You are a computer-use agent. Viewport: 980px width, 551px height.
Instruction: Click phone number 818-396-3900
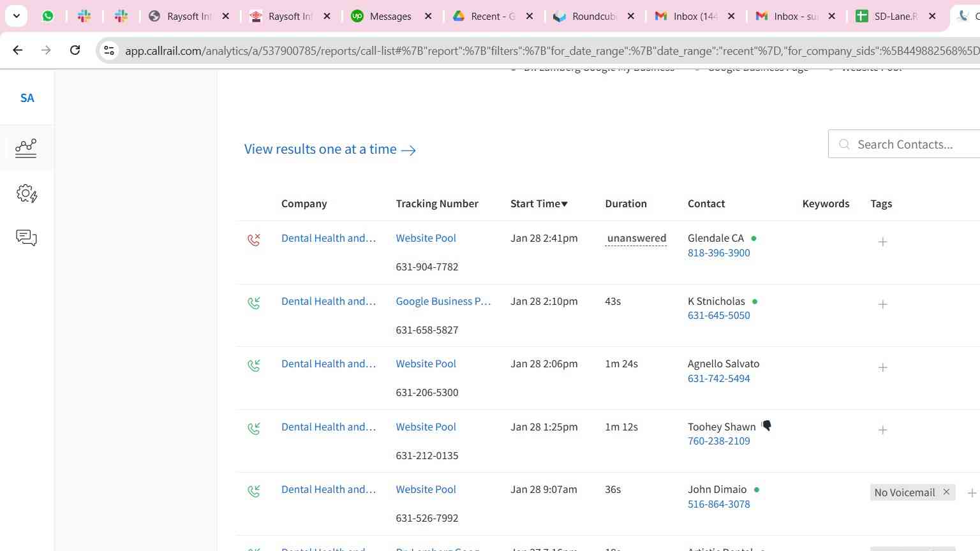pyautogui.click(x=718, y=253)
